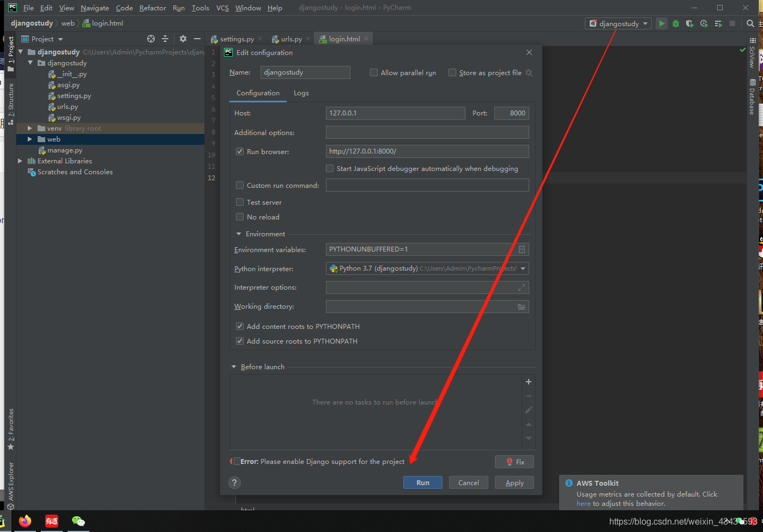
Task: Select the Configuration tab
Action: 258,93
